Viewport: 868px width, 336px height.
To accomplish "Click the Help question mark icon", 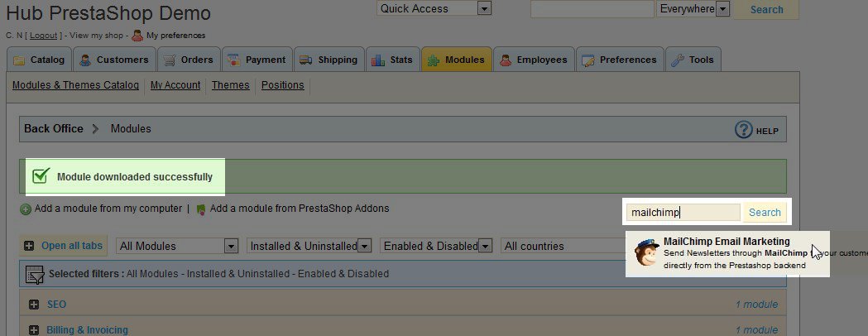I will point(744,129).
